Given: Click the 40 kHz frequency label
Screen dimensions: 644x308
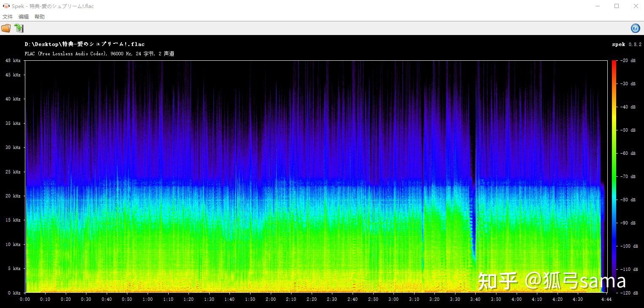Looking at the screenshot, I should click(13, 99).
